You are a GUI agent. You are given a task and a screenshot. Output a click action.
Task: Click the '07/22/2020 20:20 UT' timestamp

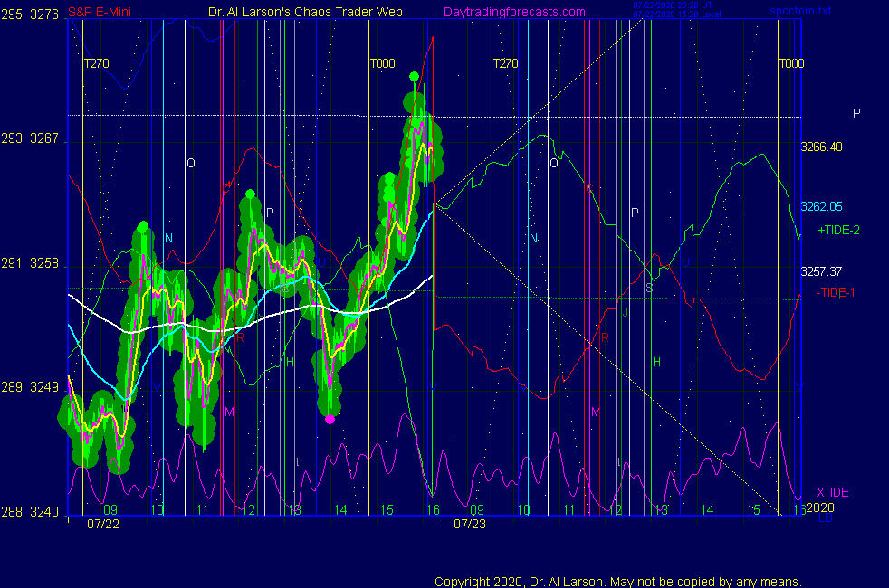[673, 5]
